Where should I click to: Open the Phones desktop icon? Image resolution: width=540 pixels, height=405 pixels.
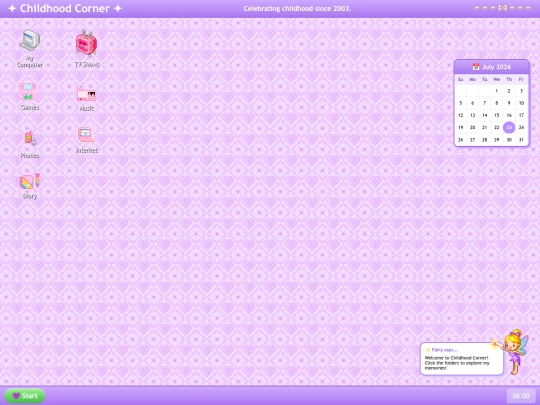[x=30, y=144]
